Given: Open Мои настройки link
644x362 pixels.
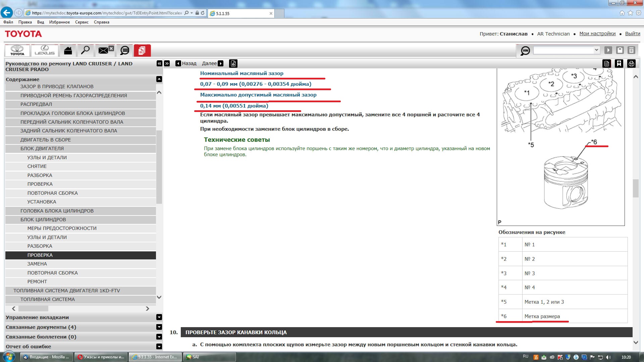Looking at the screenshot, I should [597, 34].
